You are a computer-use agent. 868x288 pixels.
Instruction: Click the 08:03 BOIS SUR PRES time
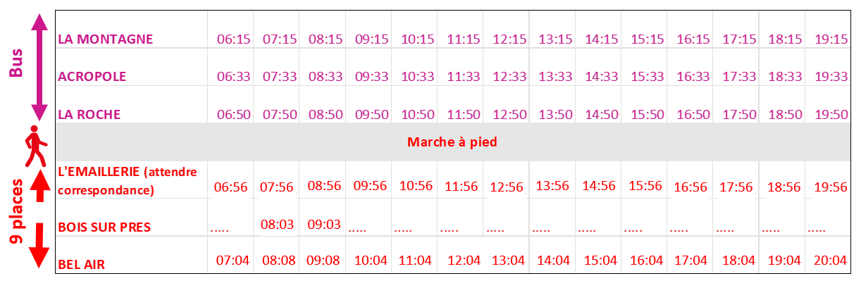(278, 225)
